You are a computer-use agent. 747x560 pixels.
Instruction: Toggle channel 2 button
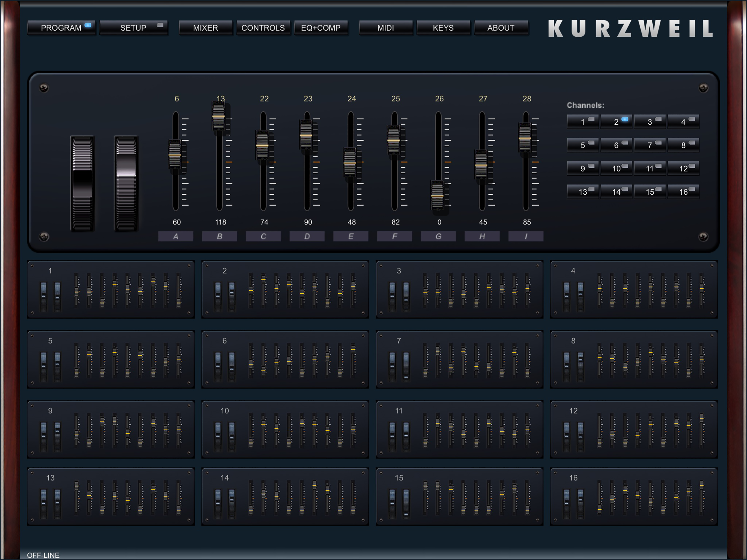616,122
